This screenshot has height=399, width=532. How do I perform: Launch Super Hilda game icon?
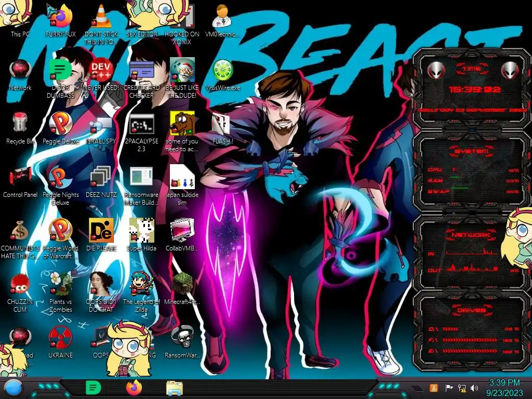point(141,231)
